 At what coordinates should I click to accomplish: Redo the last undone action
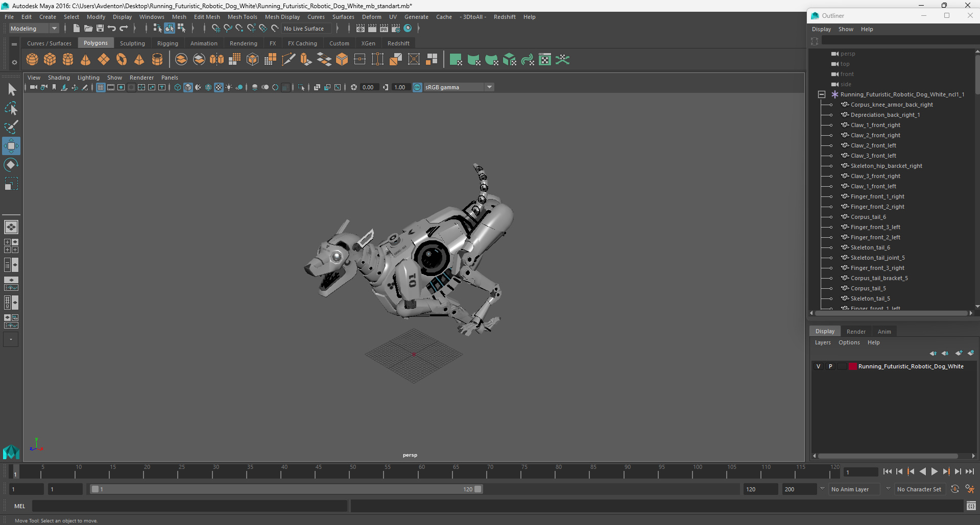[124, 29]
